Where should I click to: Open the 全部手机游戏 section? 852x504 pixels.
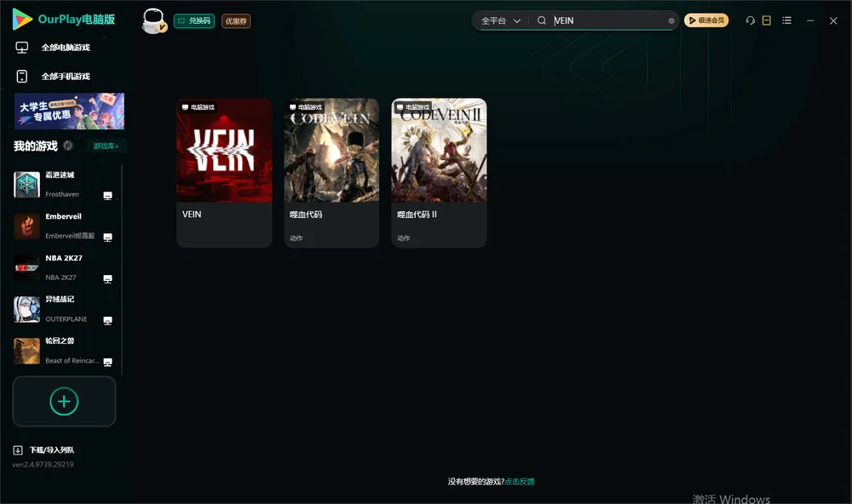coord(53,77)
